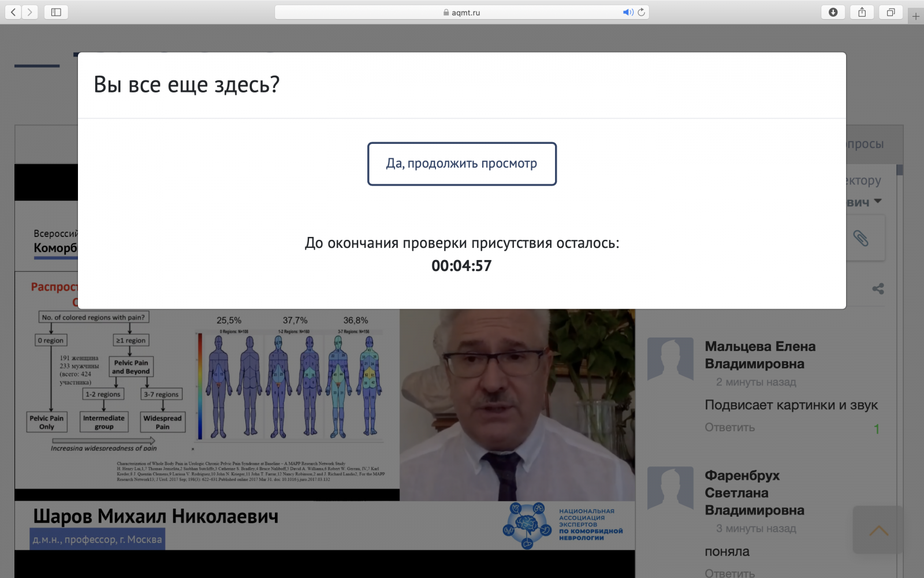Screen dimensions: 924x578
Task: Go forward with Safari forward arrow
Action: [30, 12]
